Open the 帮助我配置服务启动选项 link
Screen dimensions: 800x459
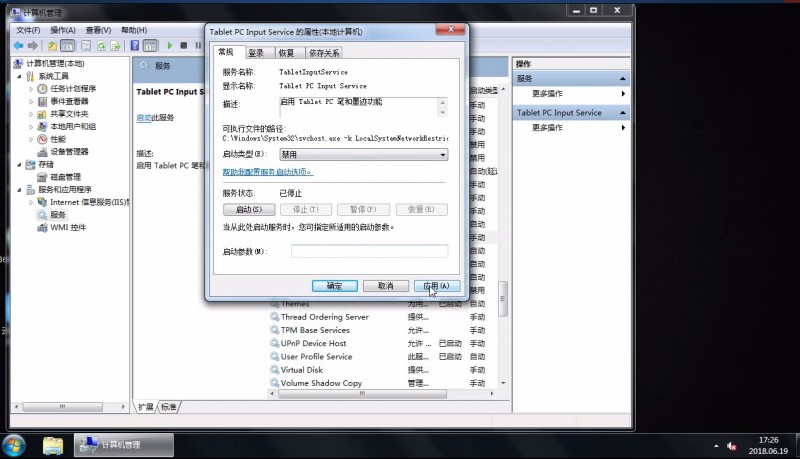click(x=268, y=172)
